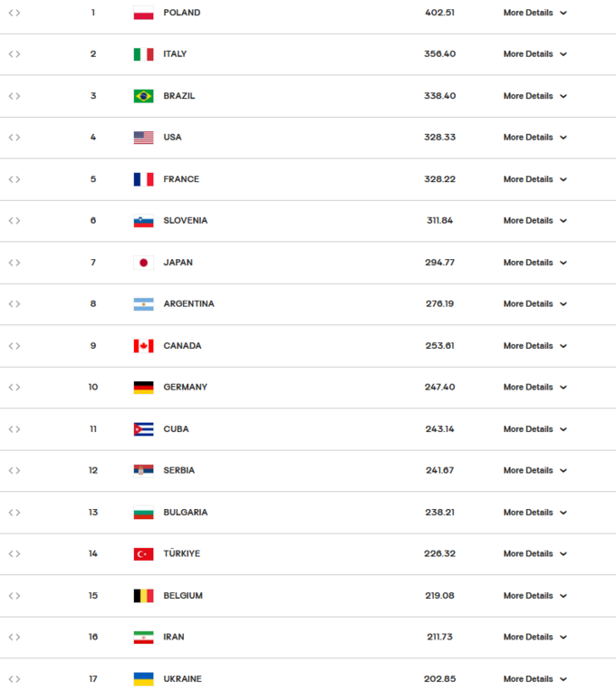This screenshot has height=692, width=616.
Task: Show More Details for Serbia
Action: point(534,471)
